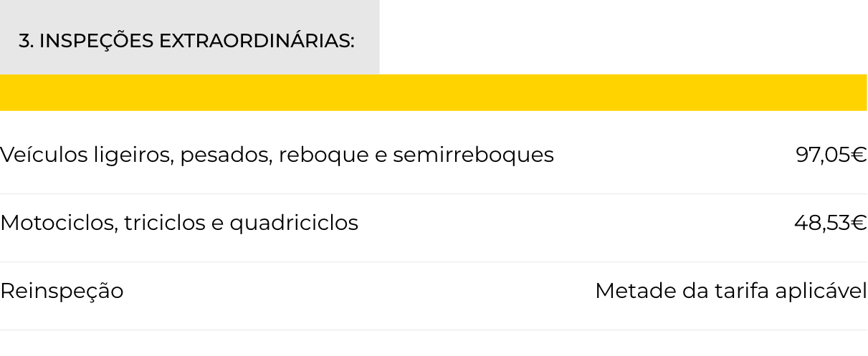Click the 48,53€ price
This screenshot has height=356, width=868.
pyautogui.click(x=830, y=223)
